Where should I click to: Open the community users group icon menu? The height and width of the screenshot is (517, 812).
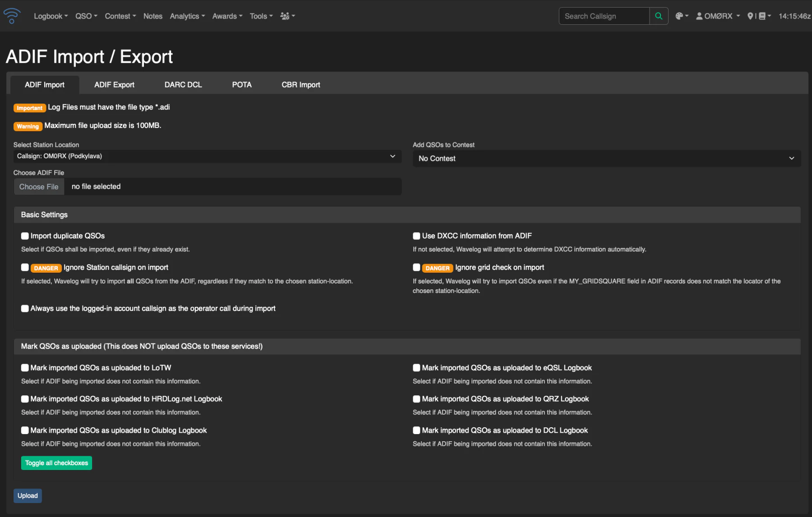click(x=287, y=16)
